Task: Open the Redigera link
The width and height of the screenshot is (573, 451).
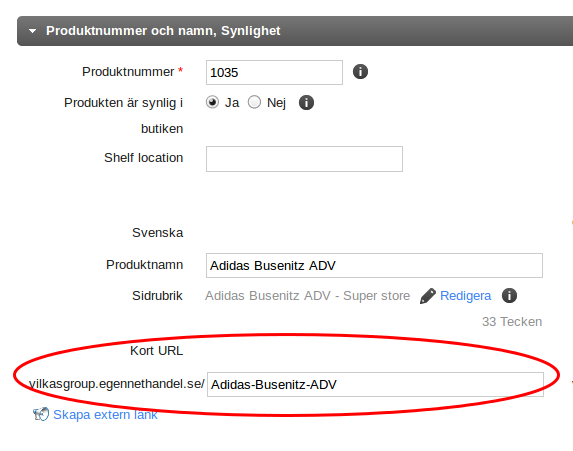Action: [465, 296]
